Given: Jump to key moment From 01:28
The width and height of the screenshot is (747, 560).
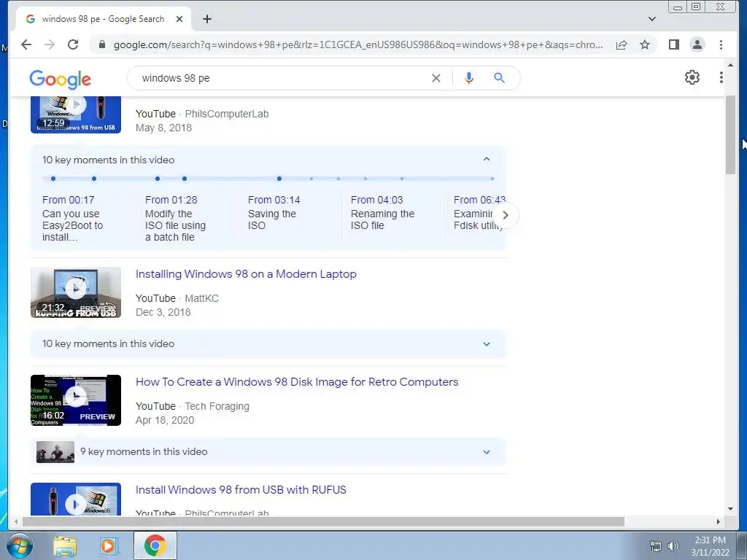Looking at the screenshot, I should pos(171,200).
